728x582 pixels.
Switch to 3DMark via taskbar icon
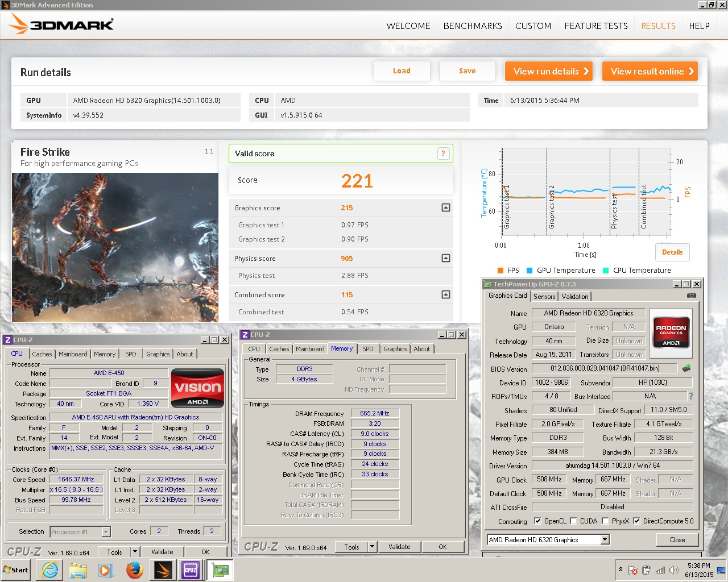(163, 570)
